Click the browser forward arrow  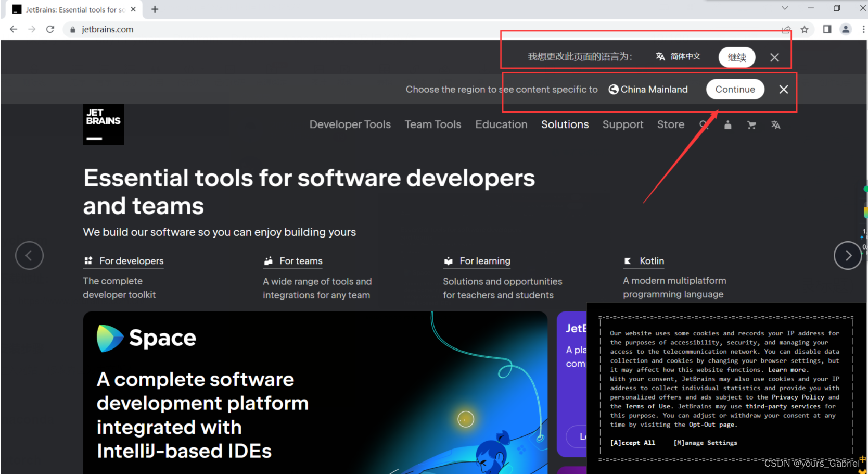(x=32, y=29)
